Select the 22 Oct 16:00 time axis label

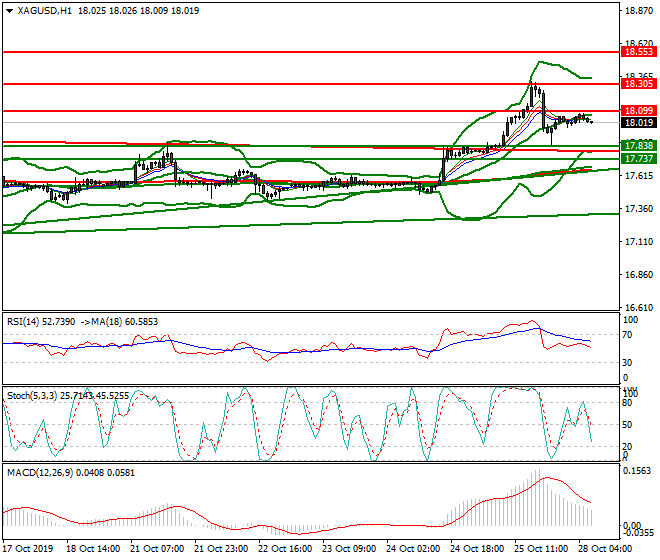(x=285, y=549)
